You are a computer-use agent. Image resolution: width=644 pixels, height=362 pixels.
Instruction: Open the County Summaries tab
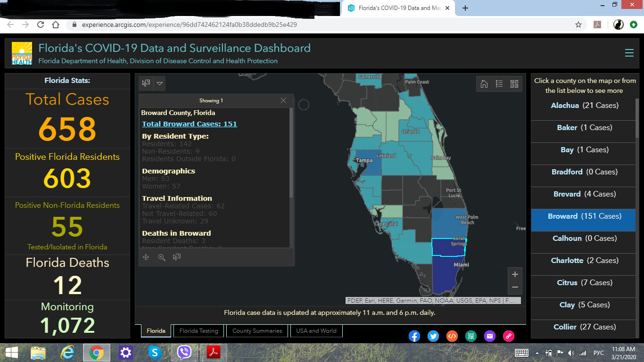click(x=257, y=331)
